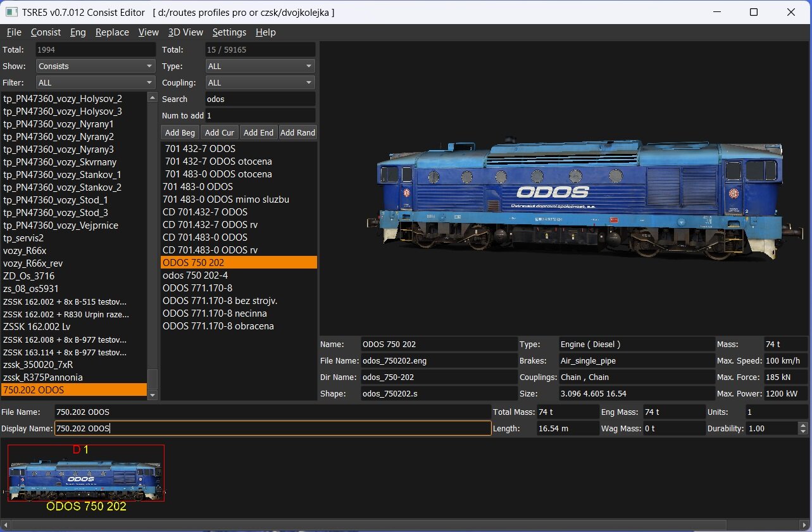This screenshot has width=812, height=532.
Task: Open the Show dropdown set to Consists
Action: [96, 66]
